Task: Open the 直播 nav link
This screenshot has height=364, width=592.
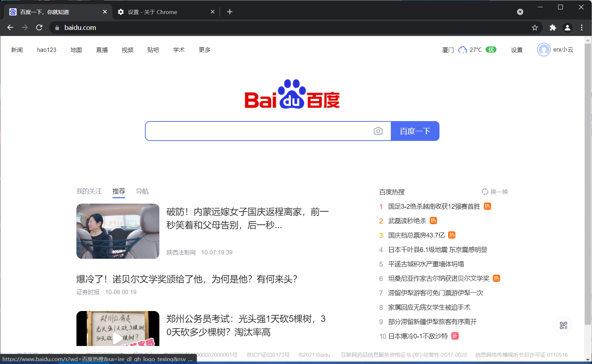Action: click(102, 50)
